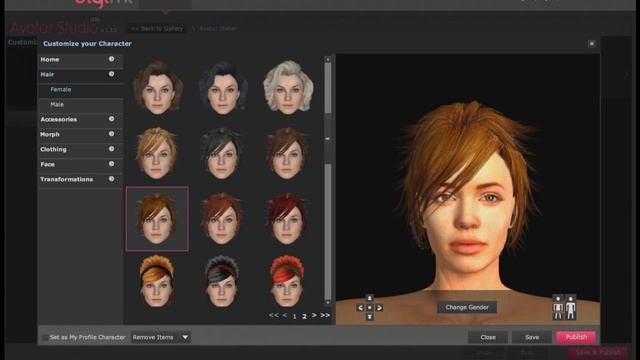This screenshot has width=640, height=360.
Task: Go to hairstyle page 2
Action: tap(304, 316)
